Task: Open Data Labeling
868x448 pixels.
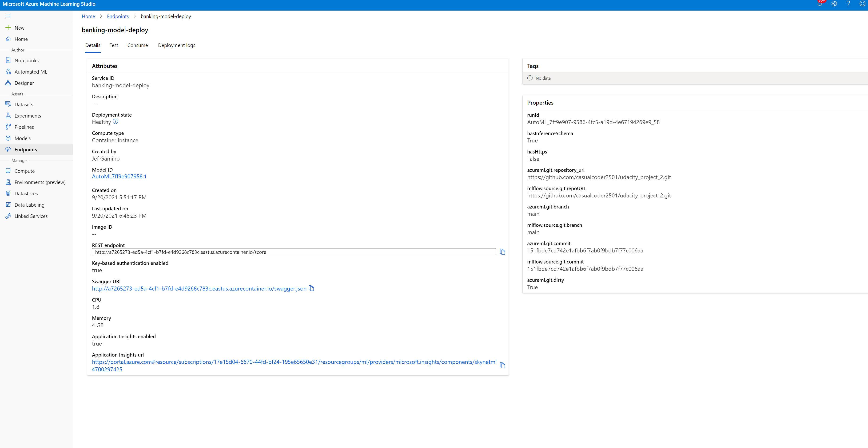Action: click(29, 205)
